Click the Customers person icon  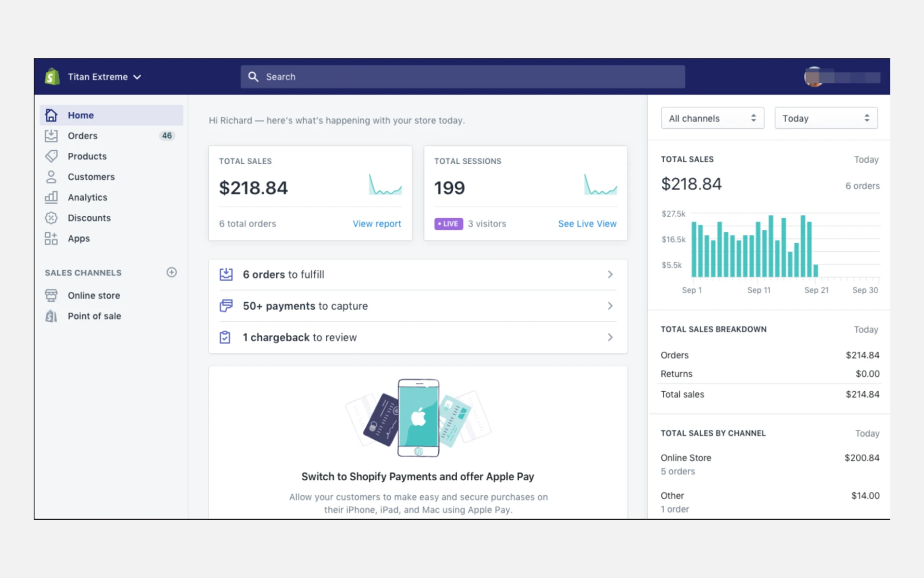click(x=51, y=177)
